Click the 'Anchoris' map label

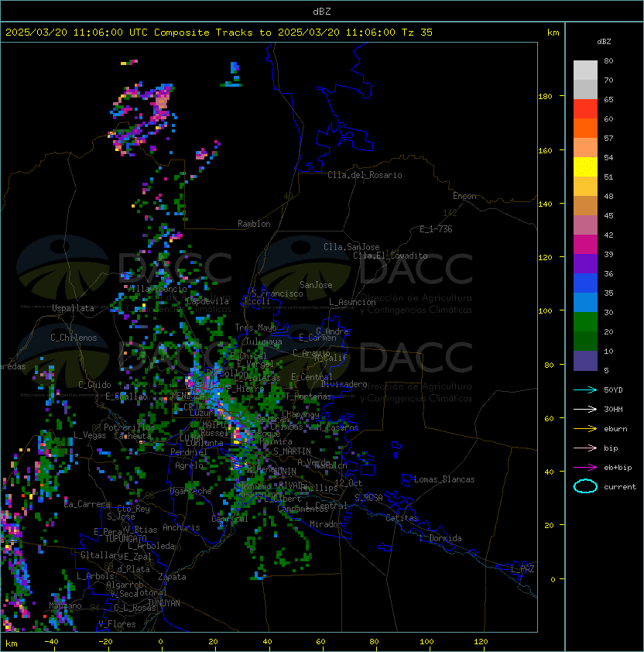181,527
